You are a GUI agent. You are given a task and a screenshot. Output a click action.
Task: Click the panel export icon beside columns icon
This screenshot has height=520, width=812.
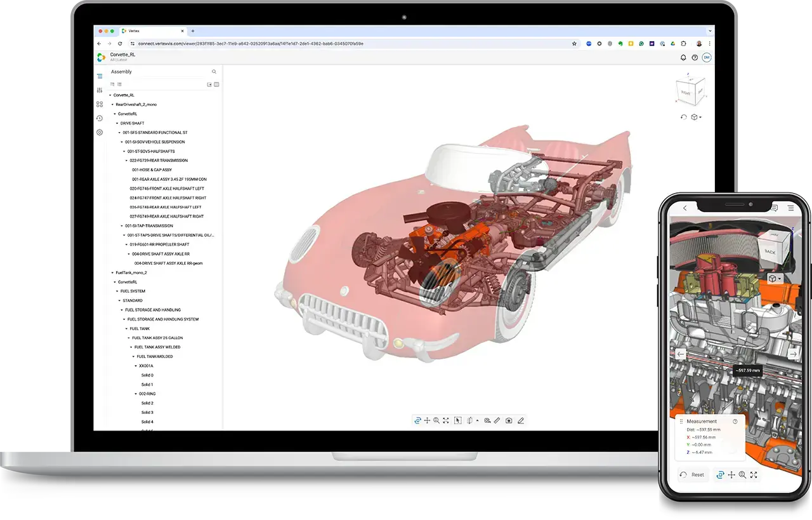209,84
